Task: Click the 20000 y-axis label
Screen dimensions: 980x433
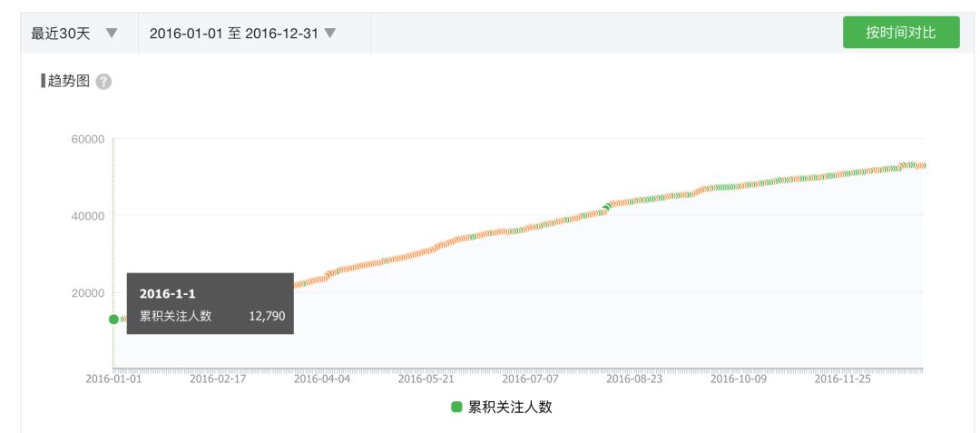Action: pyautogui.click(x=87, y=292)
